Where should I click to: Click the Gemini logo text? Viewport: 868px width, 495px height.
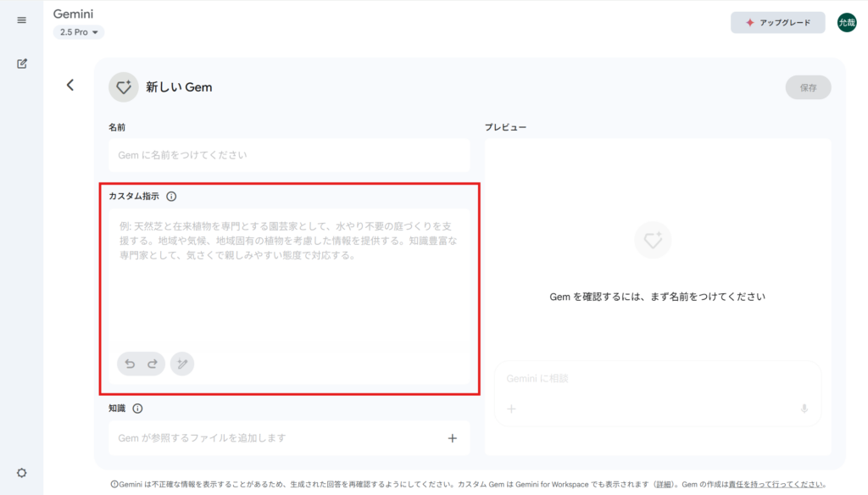[73, 14]
